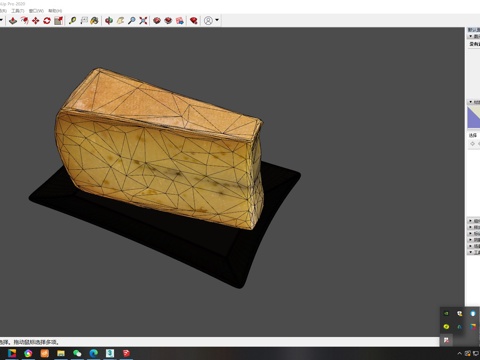Viewport: 480px width, 360px height.
Task: Collapse the materials panel expander
Action: (x=471, y=102)
